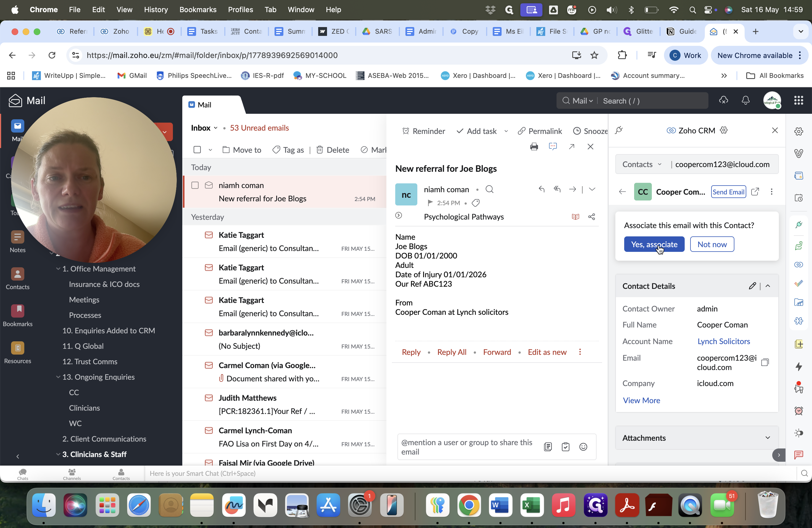
Task: Select the niamh coman email checkbox
Action: point(195,185)
